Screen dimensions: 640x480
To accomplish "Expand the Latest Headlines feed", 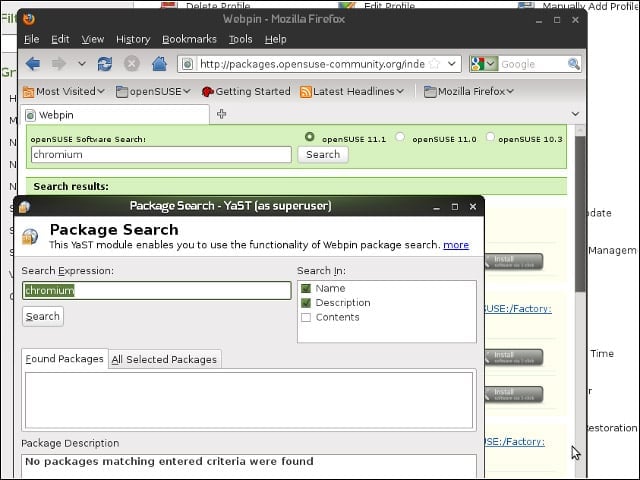I will 351,91.
